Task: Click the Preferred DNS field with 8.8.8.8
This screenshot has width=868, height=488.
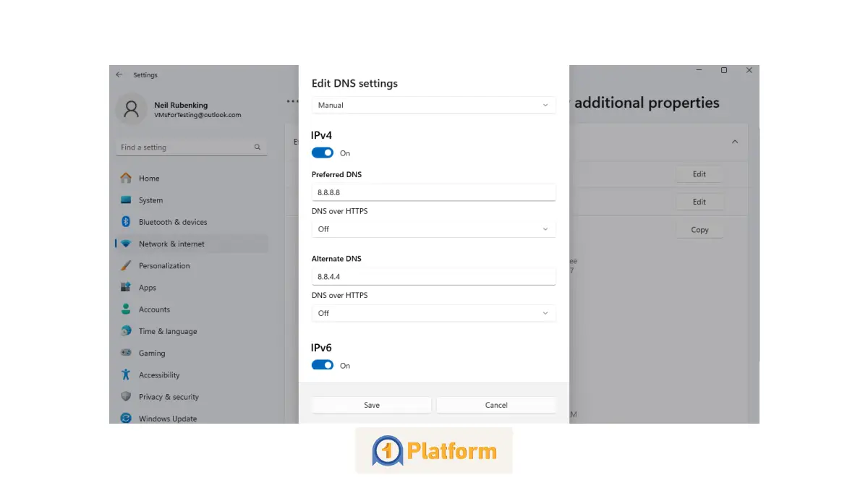Action: (x=433, y=192)
